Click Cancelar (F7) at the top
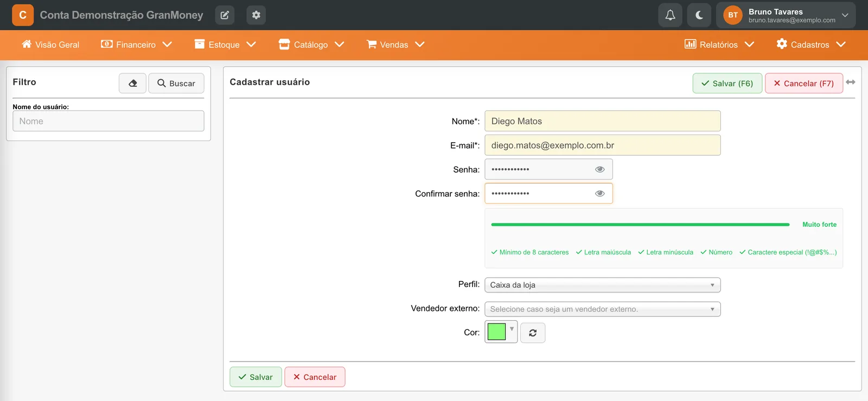The height and width of the screenshot is (401, 868). 804,83
